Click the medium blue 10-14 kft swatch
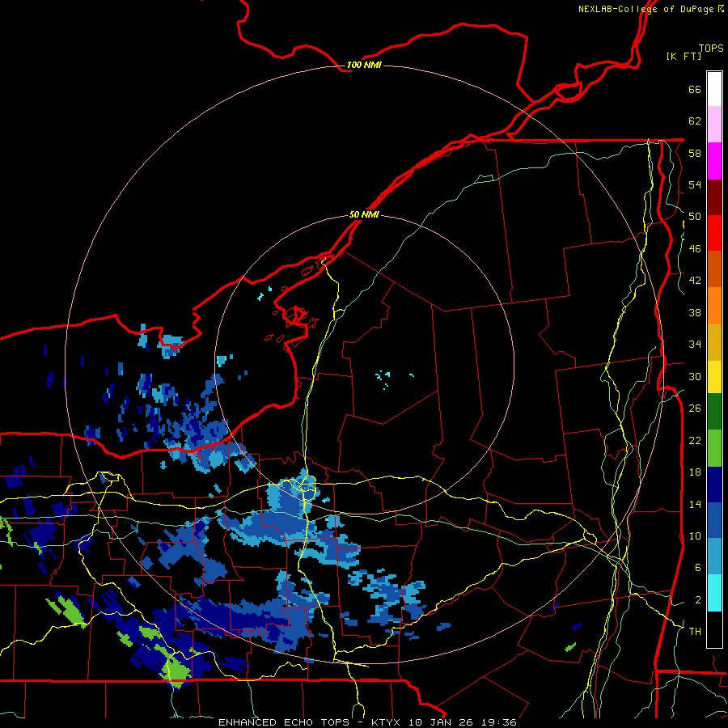The width and height of the screenshot is (728, 728). [x=714, y=520]
